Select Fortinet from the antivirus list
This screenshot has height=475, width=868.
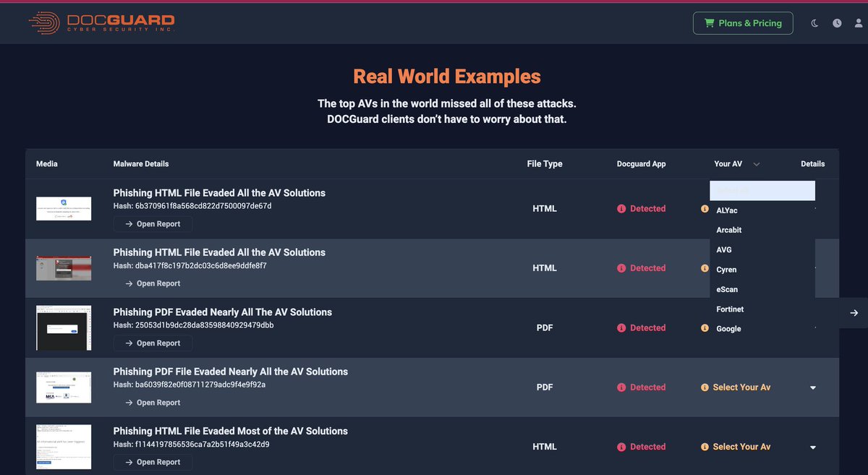click(730, 309)
